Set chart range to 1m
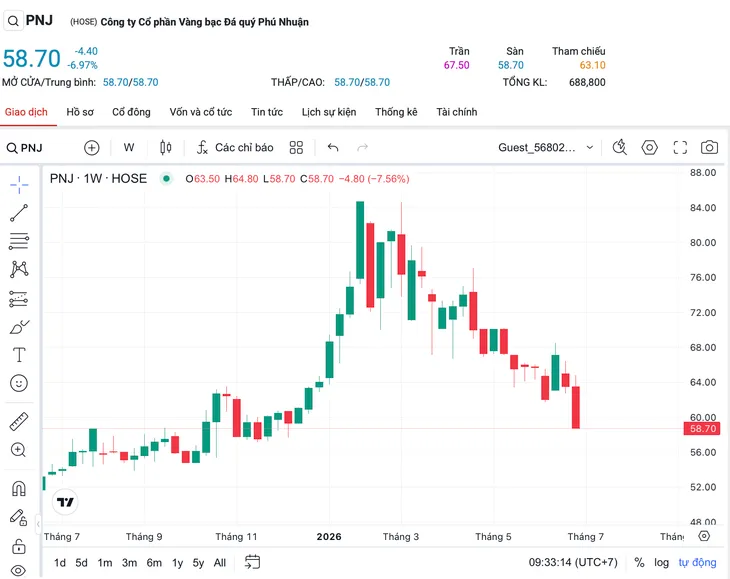 pos(105,563)
